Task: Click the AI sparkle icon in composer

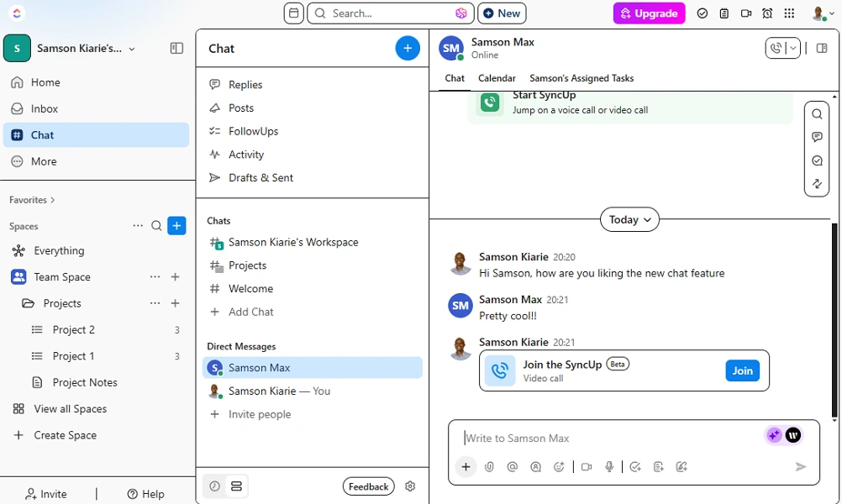Action: click(x=773, y=435)
